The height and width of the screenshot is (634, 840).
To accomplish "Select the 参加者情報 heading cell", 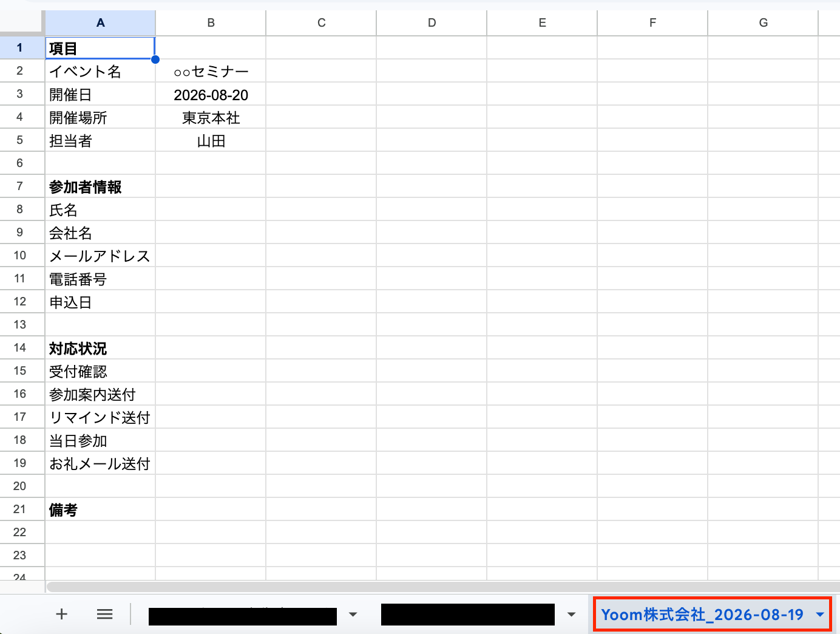I will pos(100,186).
